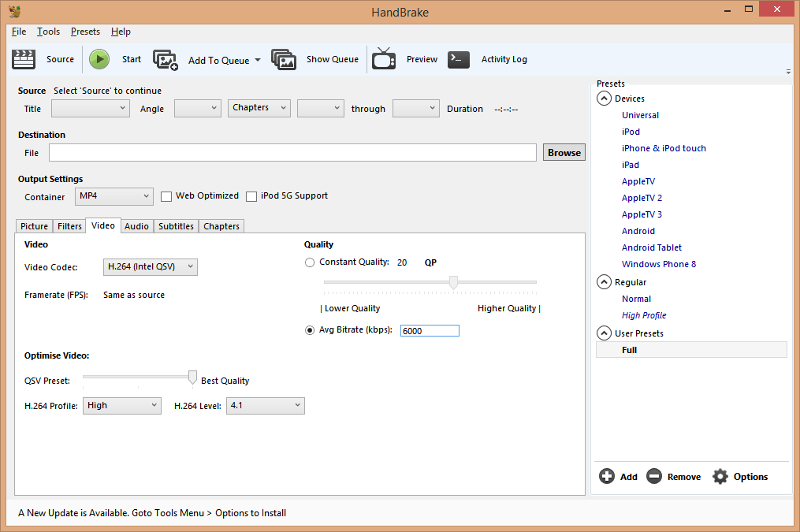Click the QSV Preset slider handle
The width and height of the screenshot is (800, 532).
[192, 378]
